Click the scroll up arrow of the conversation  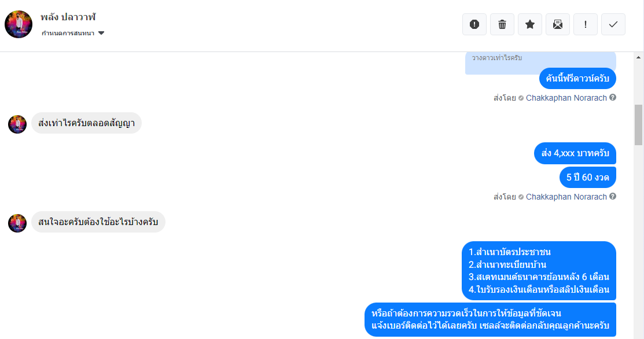click(638, 57)
